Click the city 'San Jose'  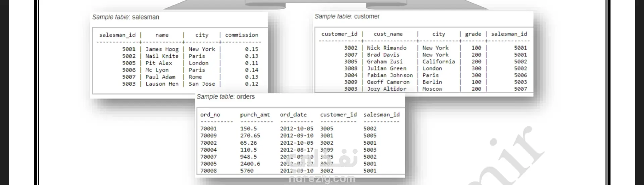pos(202,84)
